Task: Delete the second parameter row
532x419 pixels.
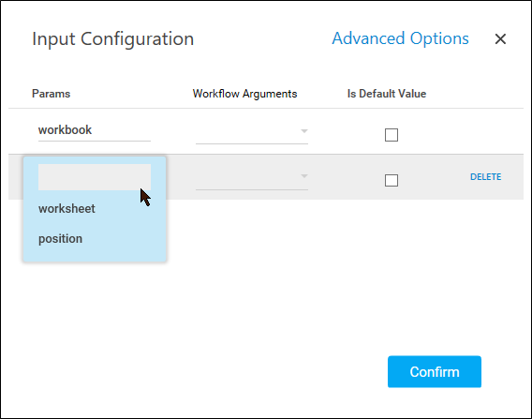Action: 485,177
